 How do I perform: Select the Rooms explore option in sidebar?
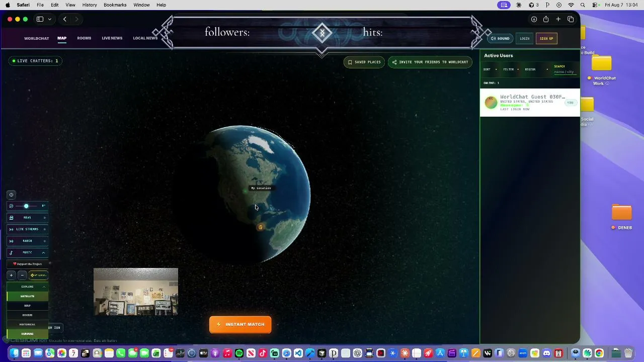click(x=27, y=315)
